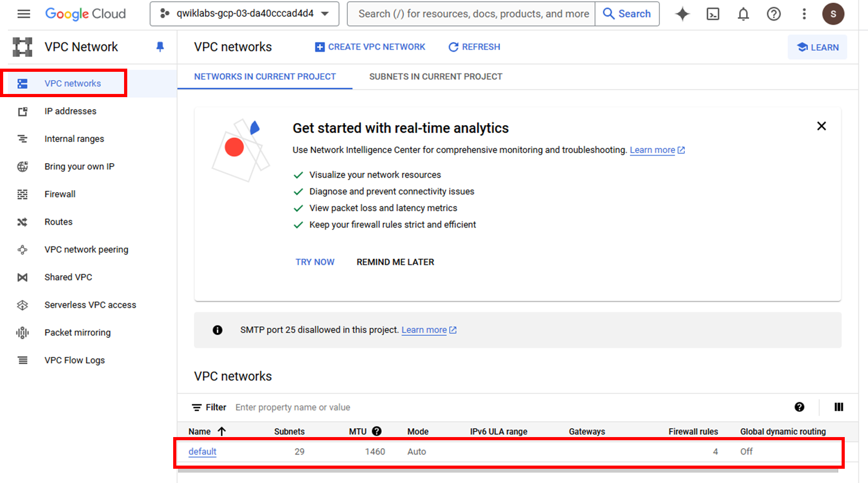The width and height of the screenshot is (868, 483).
Task: Click the VPC Network product icon
Action: 22,47
